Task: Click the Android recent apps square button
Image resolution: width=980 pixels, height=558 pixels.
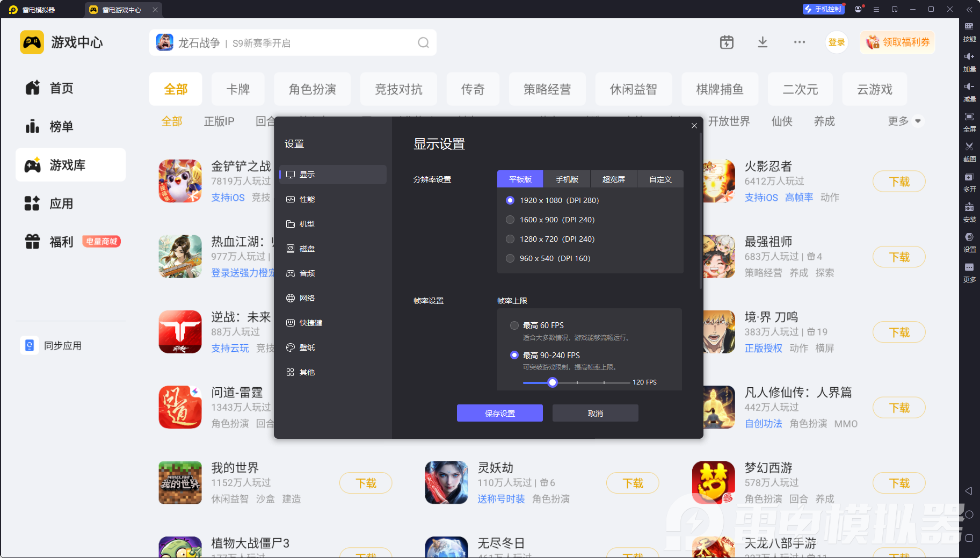Action: 969,538
